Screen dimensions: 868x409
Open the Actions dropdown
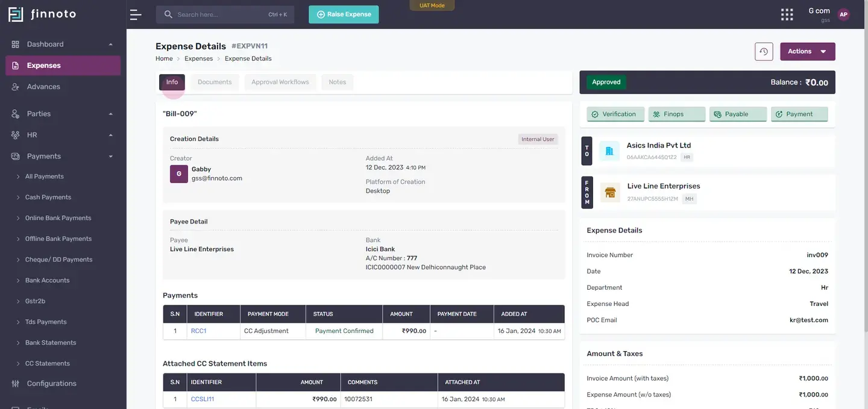pyautogui.click(x=808, y=51)
